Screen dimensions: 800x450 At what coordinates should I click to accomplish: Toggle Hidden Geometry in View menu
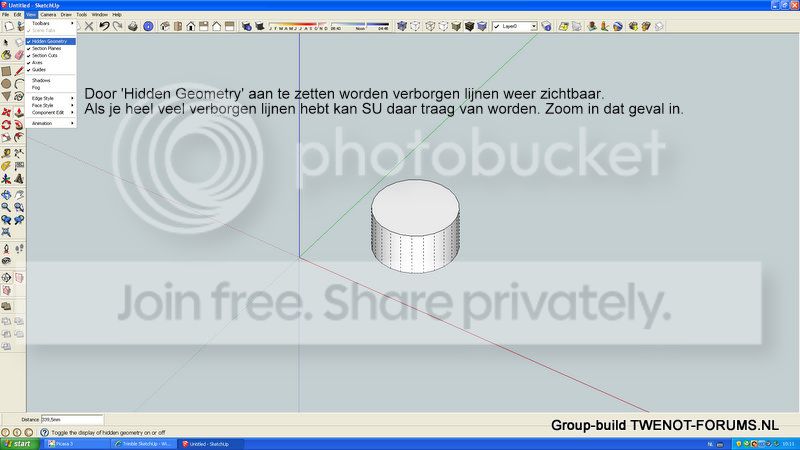pyautogui.click(x=51, y=41)
